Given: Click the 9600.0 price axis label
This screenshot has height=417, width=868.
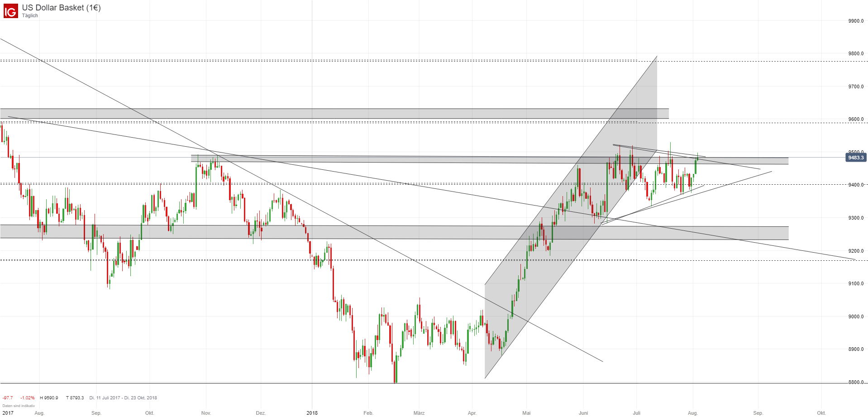Looking at the screenshot, I should pyautogui.click(x=856, y=120).
